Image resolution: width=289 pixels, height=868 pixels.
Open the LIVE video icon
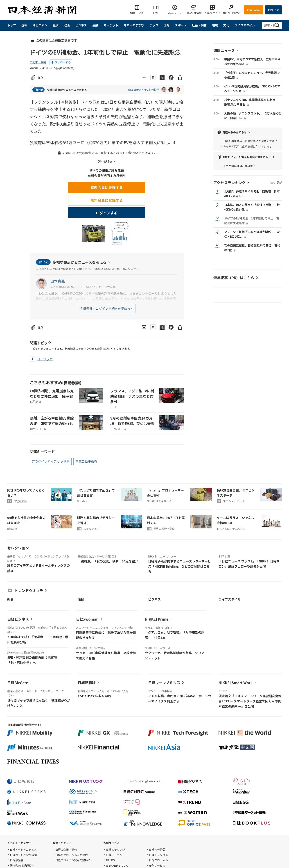tap(156, 7)
